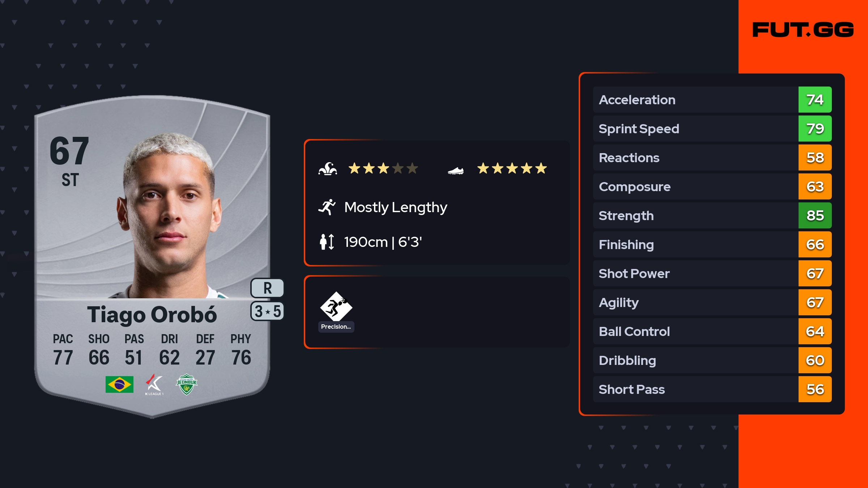The width and height of the screenshot is (868, 488).
Task: Click the R preferred foot badge
Action: (x=267, y=288)
